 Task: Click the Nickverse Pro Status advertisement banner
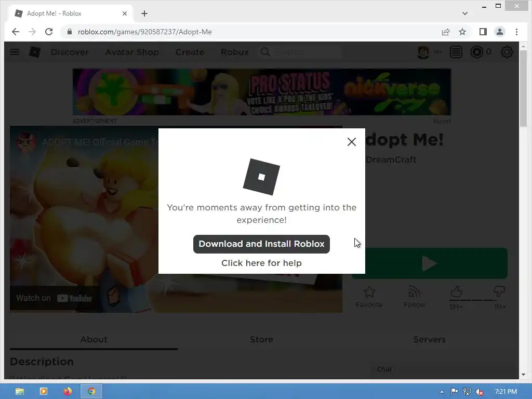262,92
